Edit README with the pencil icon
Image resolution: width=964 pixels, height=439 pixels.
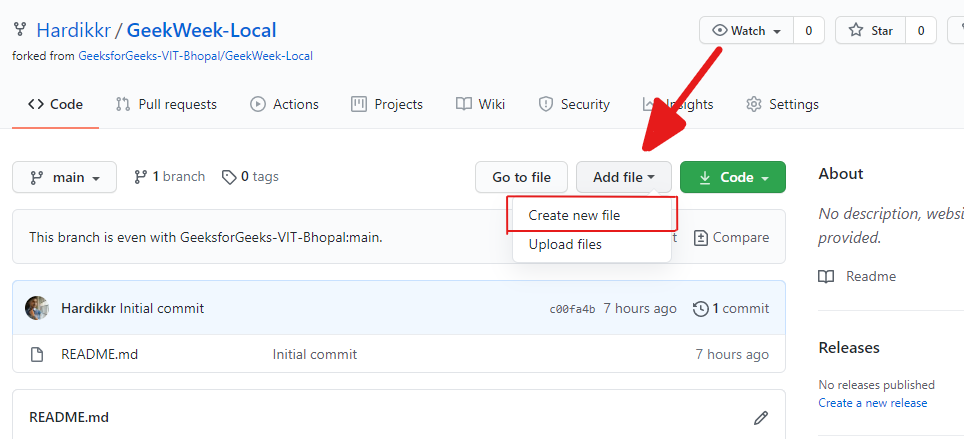(761, 418)
